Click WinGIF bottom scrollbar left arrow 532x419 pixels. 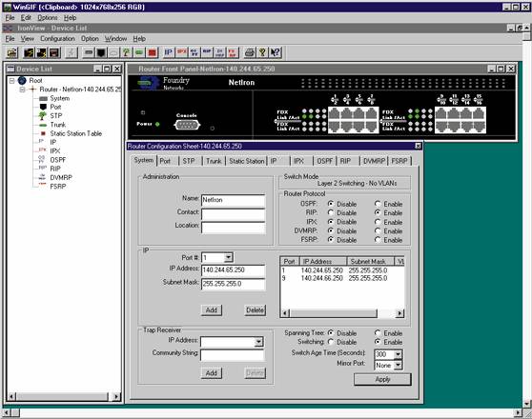pyautogui.click(x=7, y=413)
